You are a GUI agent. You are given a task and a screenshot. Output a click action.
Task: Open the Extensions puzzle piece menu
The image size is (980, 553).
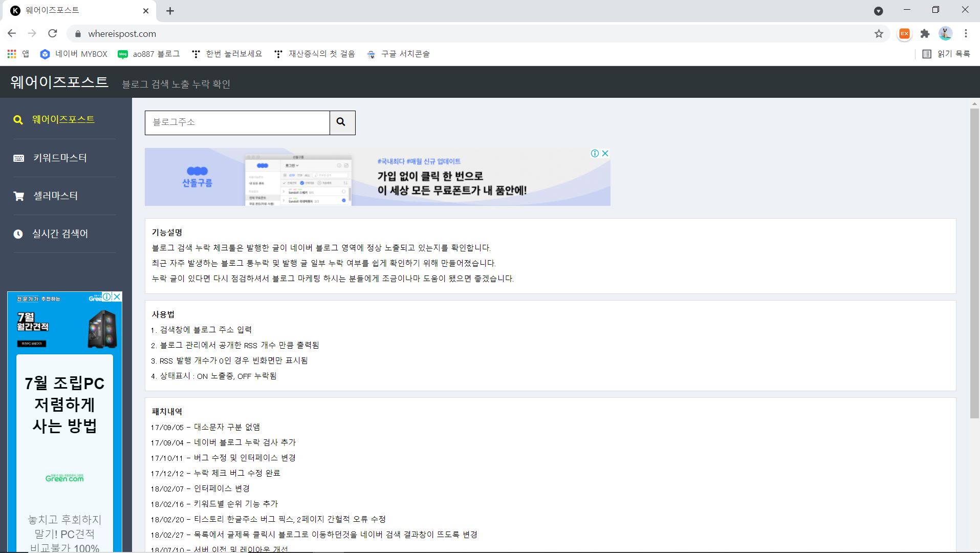pos(925,34)
